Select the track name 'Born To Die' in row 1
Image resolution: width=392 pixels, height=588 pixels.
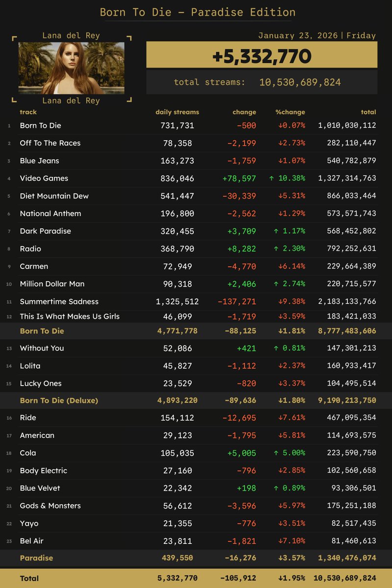(40, 125)
